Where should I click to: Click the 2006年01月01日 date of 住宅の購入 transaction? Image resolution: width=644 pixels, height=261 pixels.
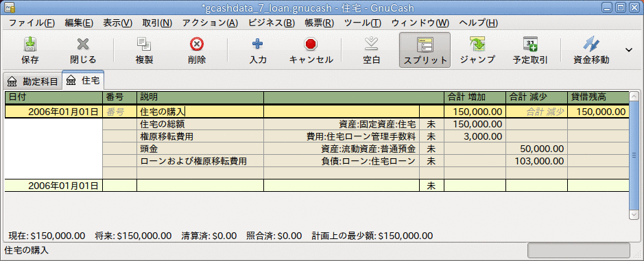coord(53,112)
